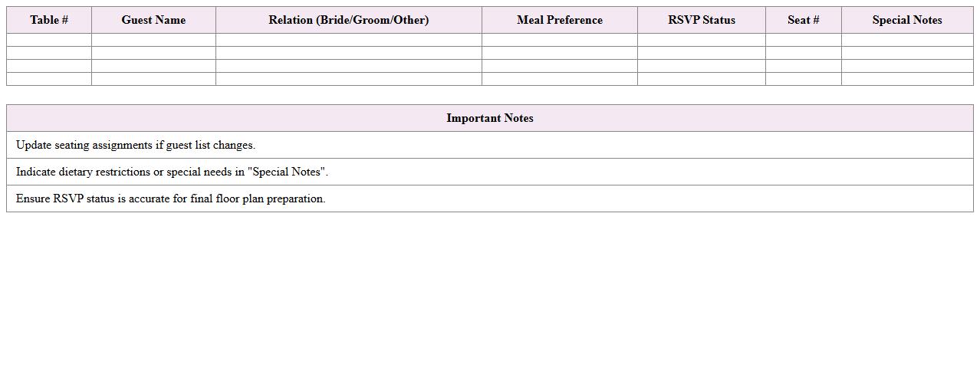Click the "Relation (Bride/Groom/Other)" header

click(x=348, y=20)
